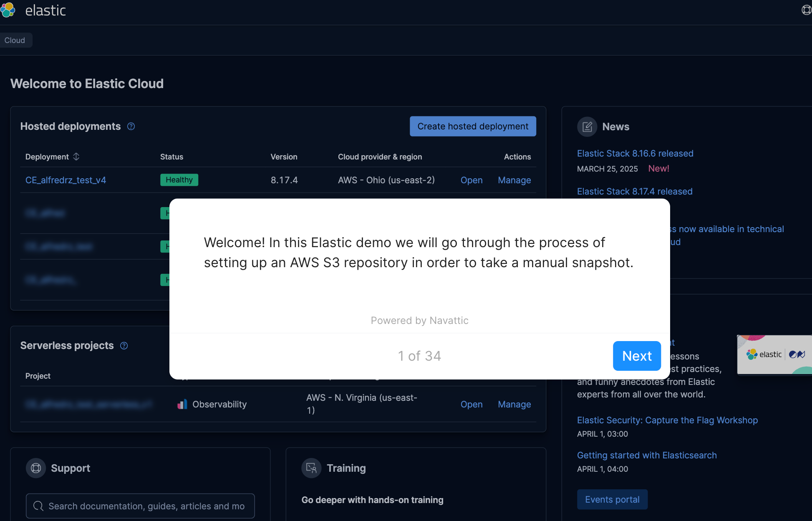Click the Observability bar chart icon
Viewport: 812px width, 521px height.
click(x=182, y=404)
